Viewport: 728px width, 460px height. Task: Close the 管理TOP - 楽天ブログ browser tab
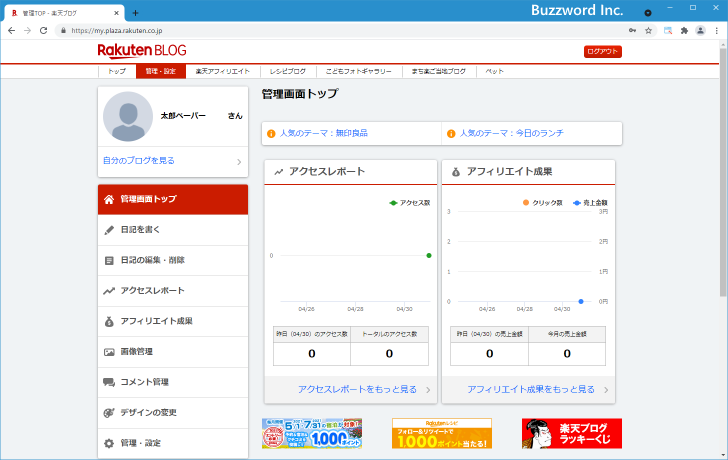(116, 13)
